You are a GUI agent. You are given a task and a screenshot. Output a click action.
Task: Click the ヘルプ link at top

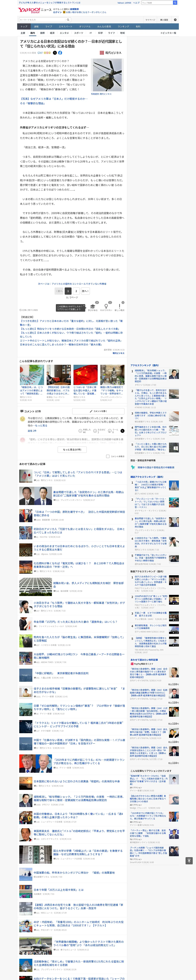(x=136, y=3)
